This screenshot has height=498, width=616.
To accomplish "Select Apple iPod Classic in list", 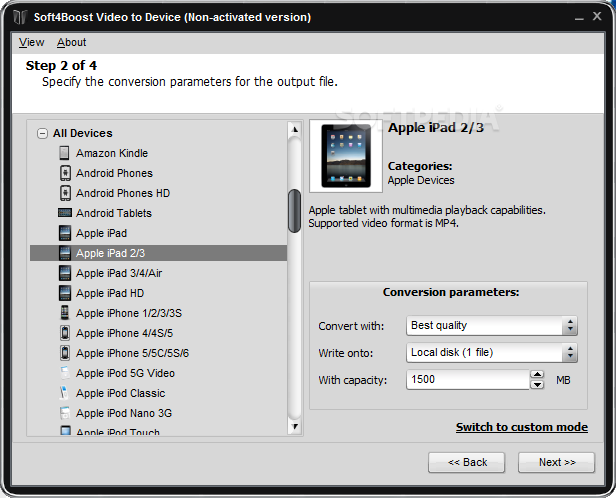I will (x=121, y=393).
